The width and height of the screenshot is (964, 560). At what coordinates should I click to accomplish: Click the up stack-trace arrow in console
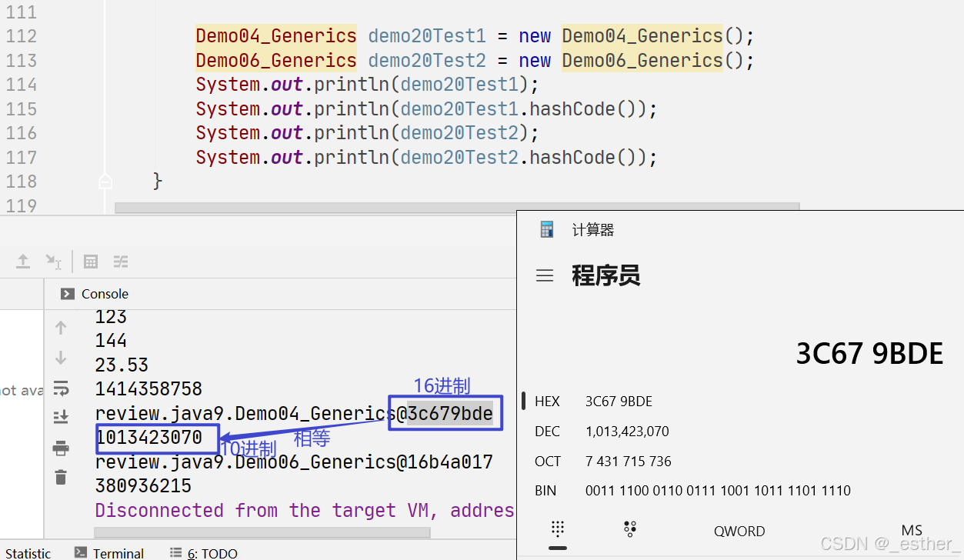click(x=61, y=328)
